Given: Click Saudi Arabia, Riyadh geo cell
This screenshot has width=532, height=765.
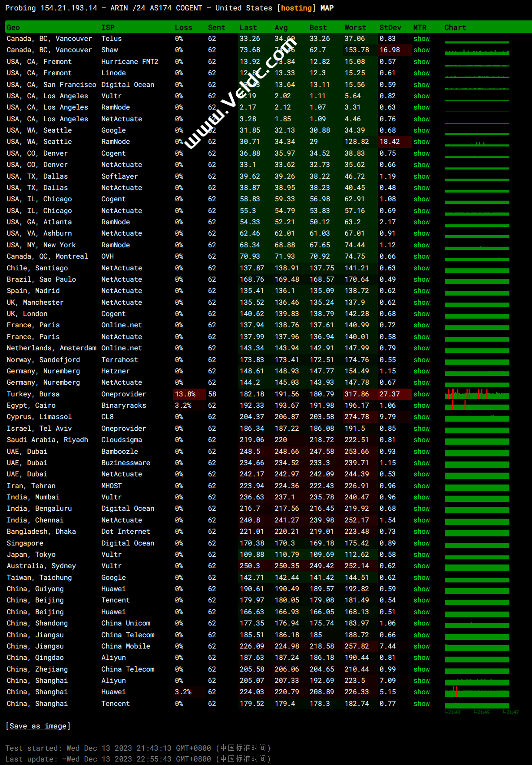Looking at the screenshot, I should [47, 440].
